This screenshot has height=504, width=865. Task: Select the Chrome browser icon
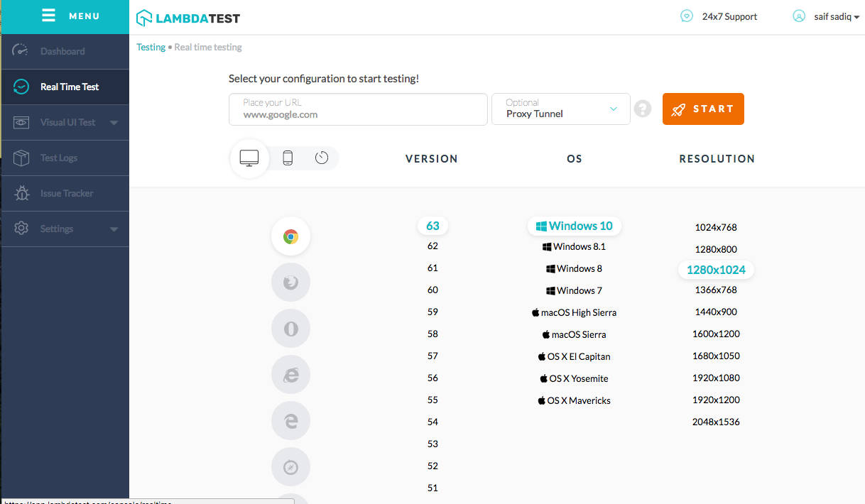coord(290,236)
